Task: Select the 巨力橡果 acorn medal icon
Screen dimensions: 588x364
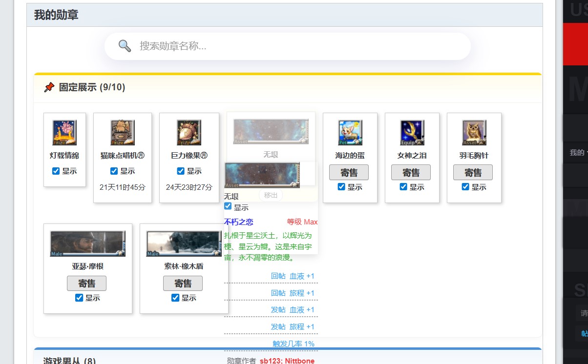Action: [x=189, y=133]
